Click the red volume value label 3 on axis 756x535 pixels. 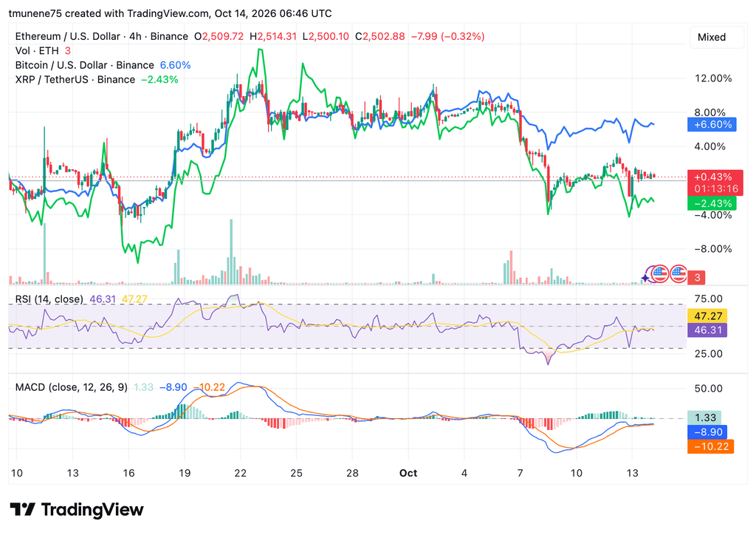point(696,277)
